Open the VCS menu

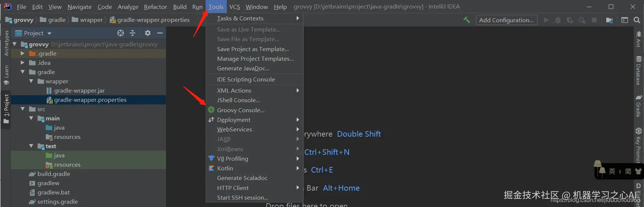235,7
